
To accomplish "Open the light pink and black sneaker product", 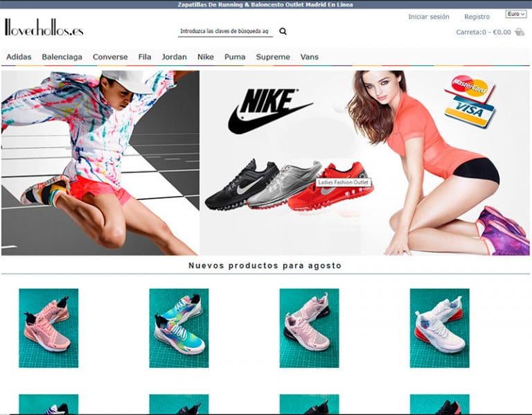I will (x=309, y=328).
